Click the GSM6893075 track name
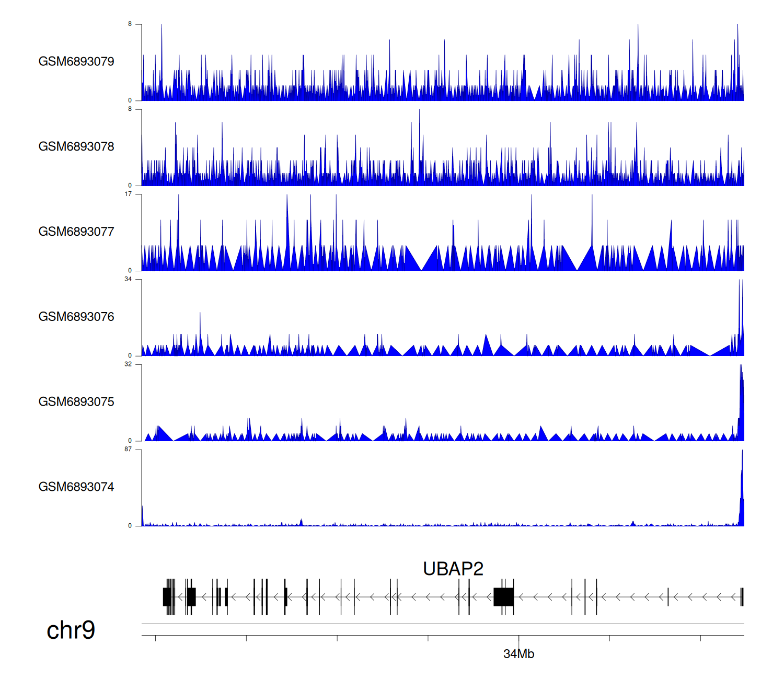The height and width of the screenshot is (690, 784). [76, 402]
